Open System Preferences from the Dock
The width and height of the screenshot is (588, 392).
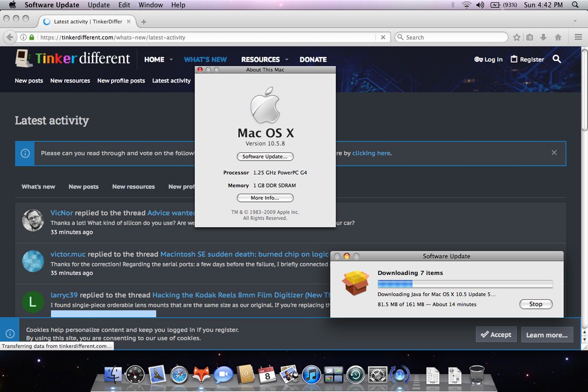(x=377, y=374)
